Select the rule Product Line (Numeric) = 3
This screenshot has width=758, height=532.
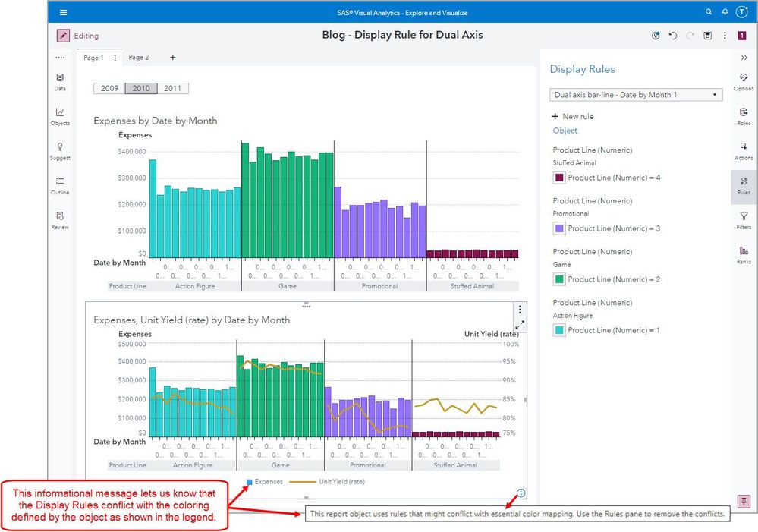(614, 228)
